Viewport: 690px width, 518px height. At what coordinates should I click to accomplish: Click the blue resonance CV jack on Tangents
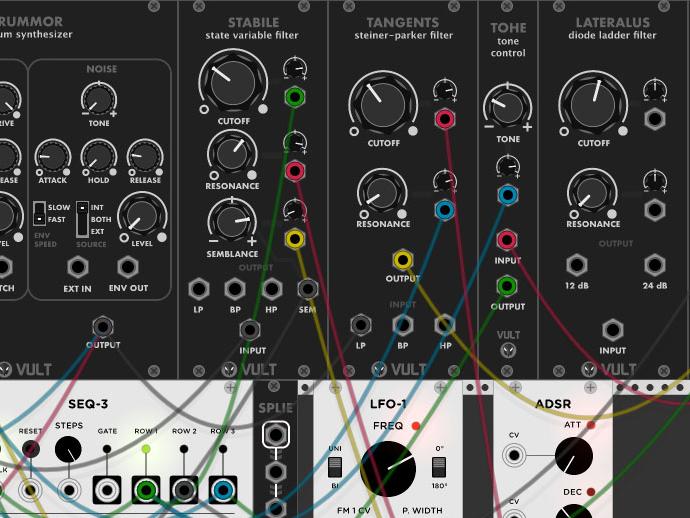(x=444, y=210)
